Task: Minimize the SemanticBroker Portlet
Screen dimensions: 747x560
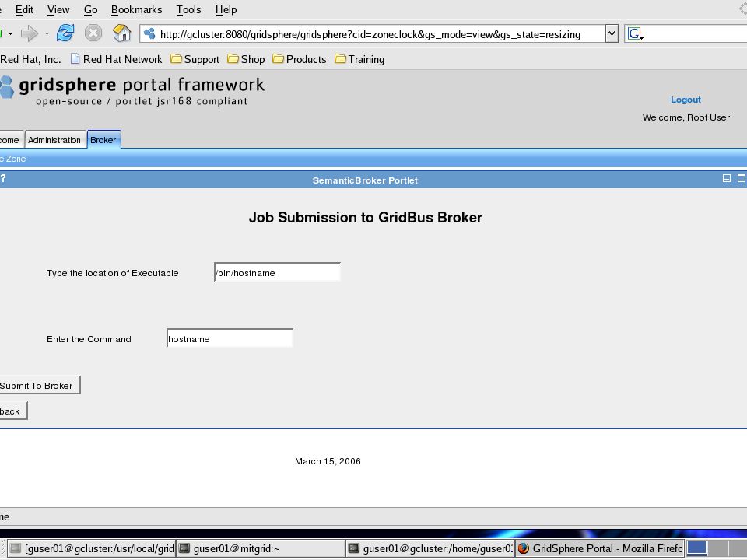Action: (727, 178)
